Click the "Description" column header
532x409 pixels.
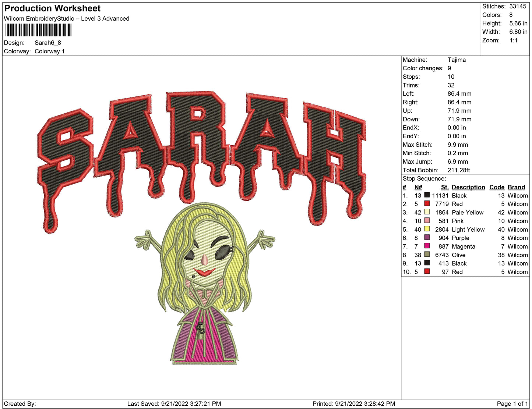468,187
